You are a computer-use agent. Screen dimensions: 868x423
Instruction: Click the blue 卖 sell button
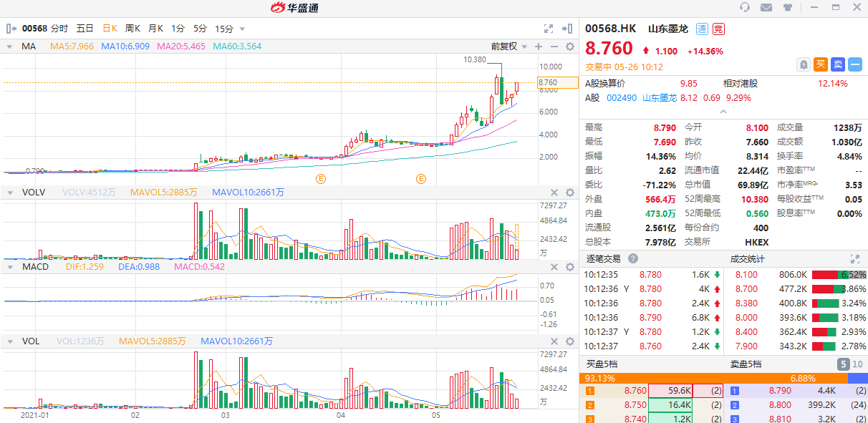(x=838, y=64)
